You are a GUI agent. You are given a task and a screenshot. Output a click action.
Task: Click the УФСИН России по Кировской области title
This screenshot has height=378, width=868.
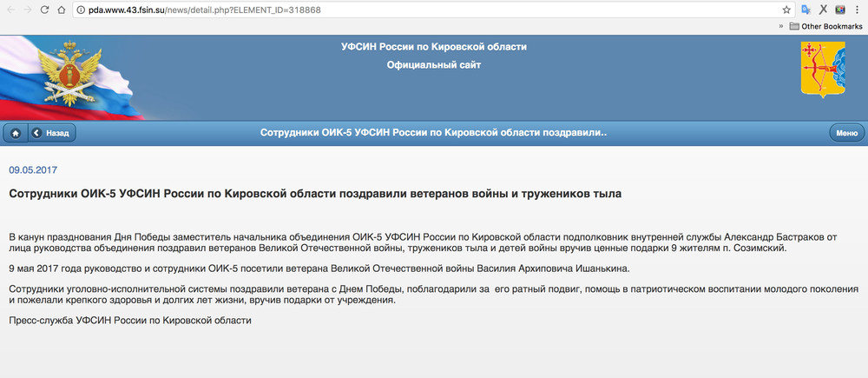pyautogui.click(x=434, y=47)
